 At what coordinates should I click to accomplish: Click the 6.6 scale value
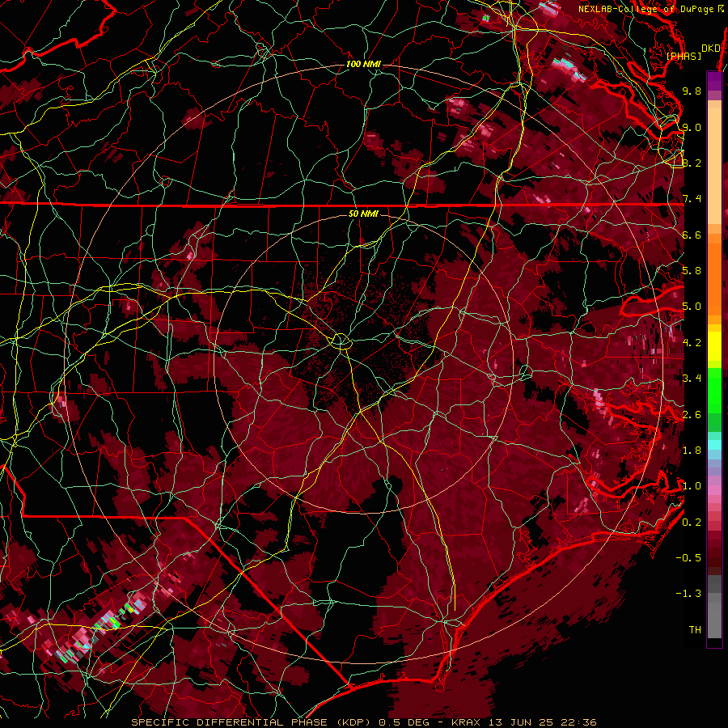(692, 235)
